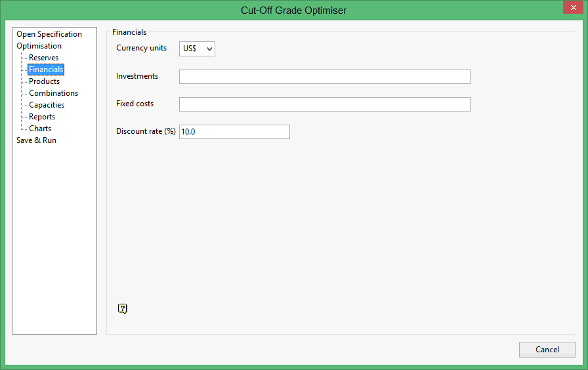The image size is (588, 370).
Task: Select Open Specification in the tree
Action: (x=49, y=34)
